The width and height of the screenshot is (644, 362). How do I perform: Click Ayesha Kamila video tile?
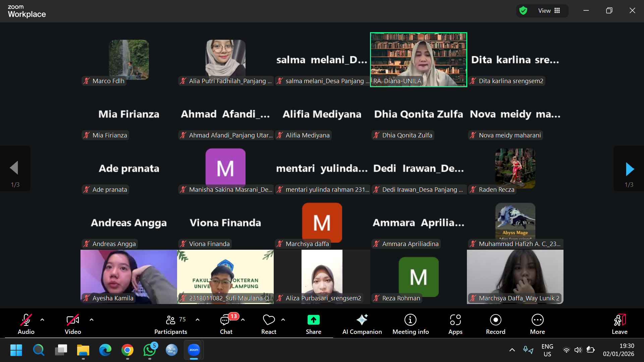pyautogui.click(x=129, y=277)
